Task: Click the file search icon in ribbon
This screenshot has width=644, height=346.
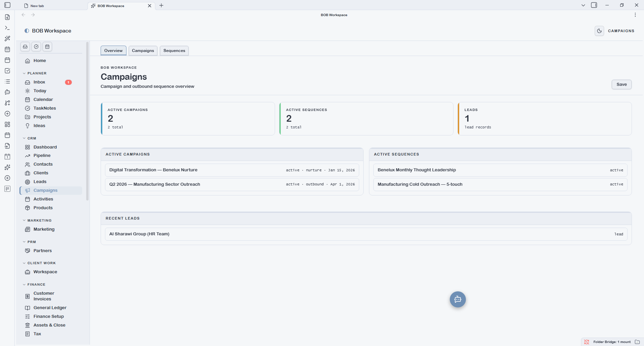Action: click(x=7, y=17)
